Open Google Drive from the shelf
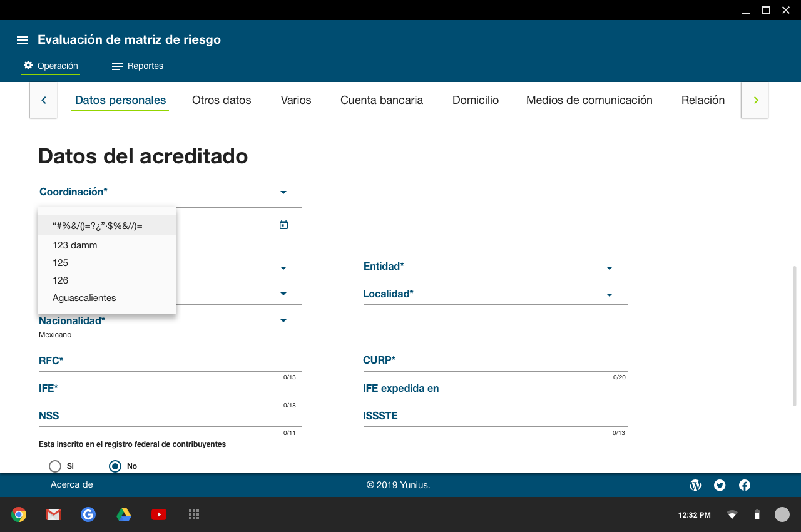The image size is (801, 532). [124, 514]
